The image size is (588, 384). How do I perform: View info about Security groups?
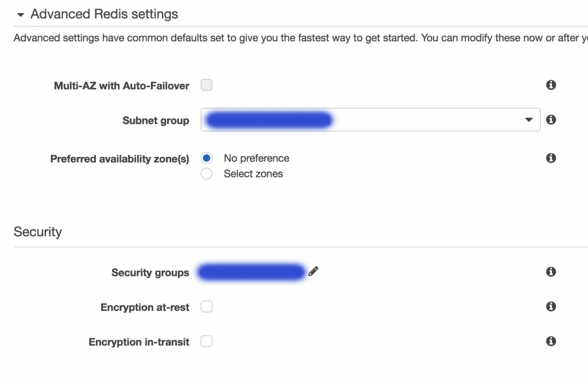tap(551, 272)
